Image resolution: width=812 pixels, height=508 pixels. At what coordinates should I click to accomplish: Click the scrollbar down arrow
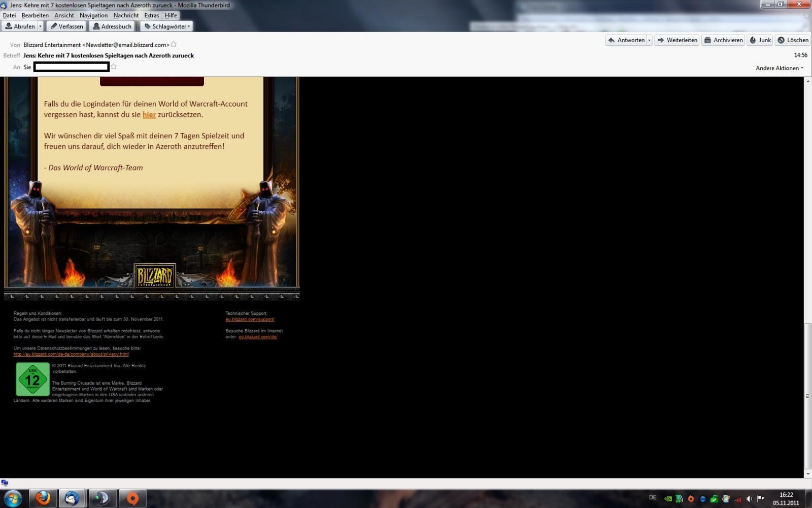[x=807, y=474]
